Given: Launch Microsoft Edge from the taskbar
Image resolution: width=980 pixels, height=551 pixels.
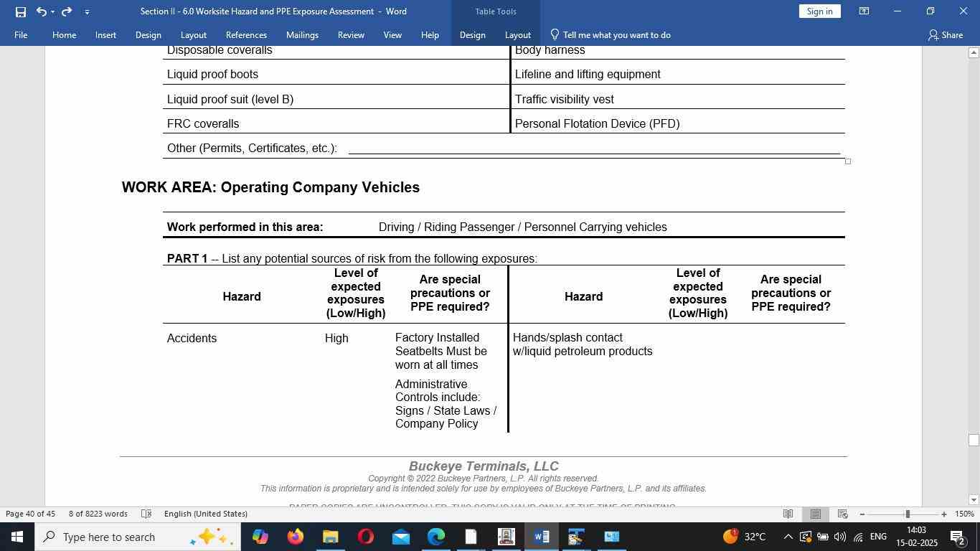Looking at the screenshot, I should click(435, 537).
